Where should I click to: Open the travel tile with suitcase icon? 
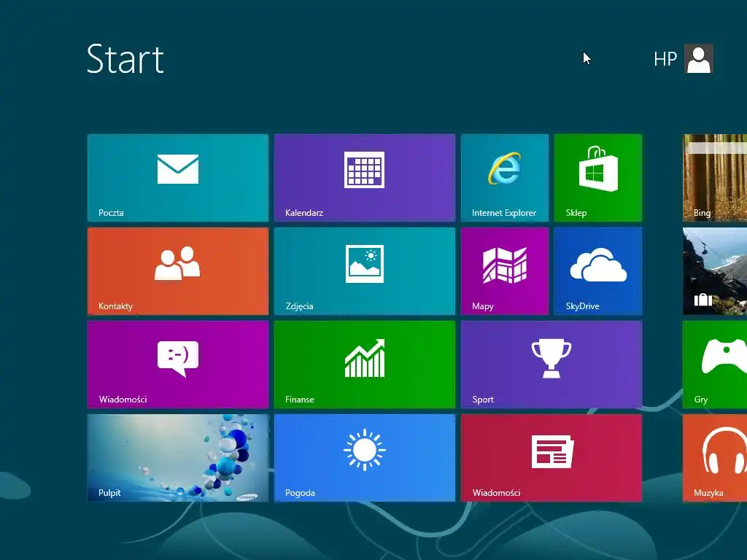pyautogui.click(x=715, y=271)
